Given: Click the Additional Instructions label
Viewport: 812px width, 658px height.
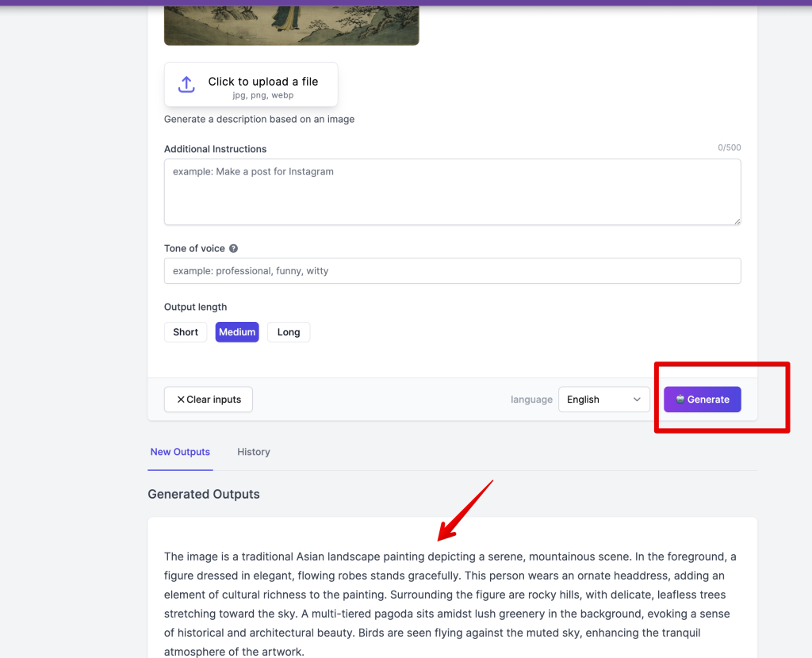Looking at the screenshot, I should 215,149.
